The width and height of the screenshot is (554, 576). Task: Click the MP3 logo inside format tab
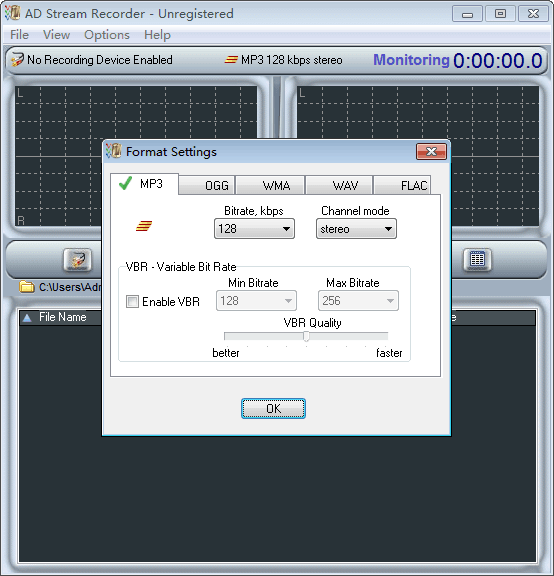click(144, 226)
